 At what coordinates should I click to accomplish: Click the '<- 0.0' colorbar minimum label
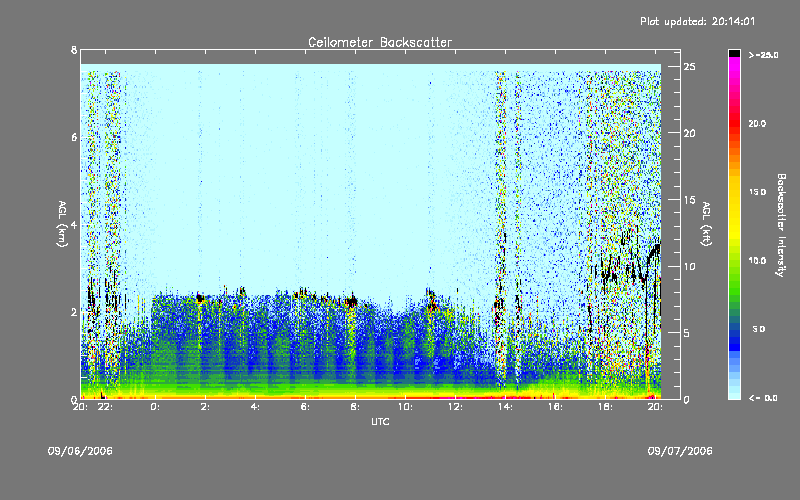pyautogui.click(x=763, y=398)
